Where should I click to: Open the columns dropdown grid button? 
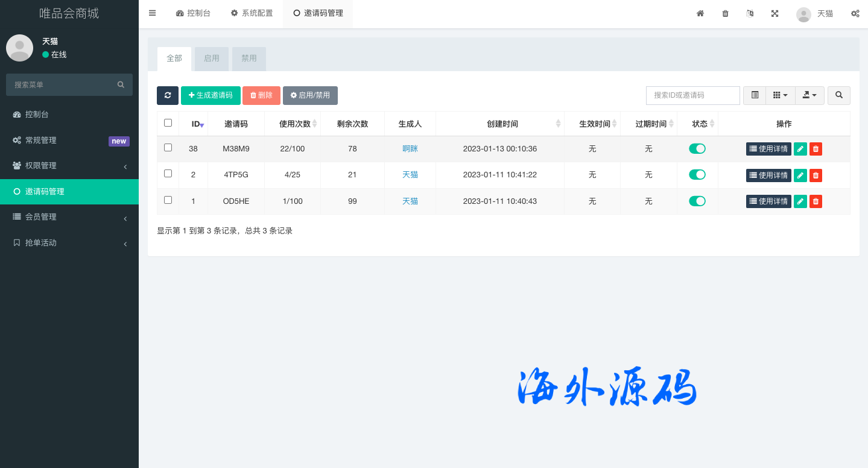780,95
